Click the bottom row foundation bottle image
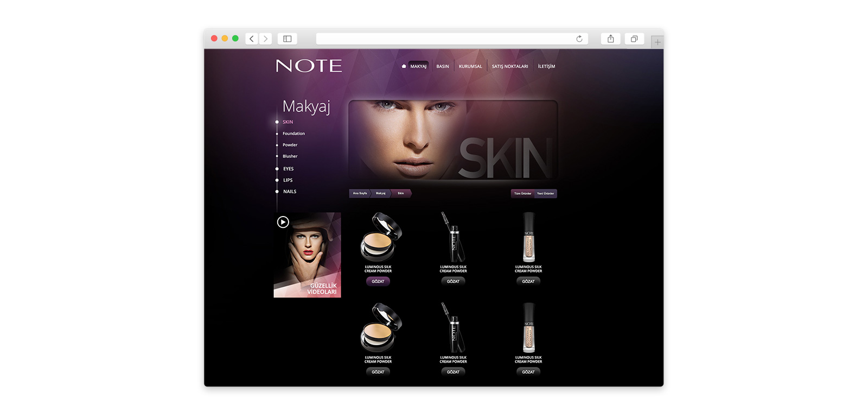Screen dimensions: 868x419 coord(528,327)
